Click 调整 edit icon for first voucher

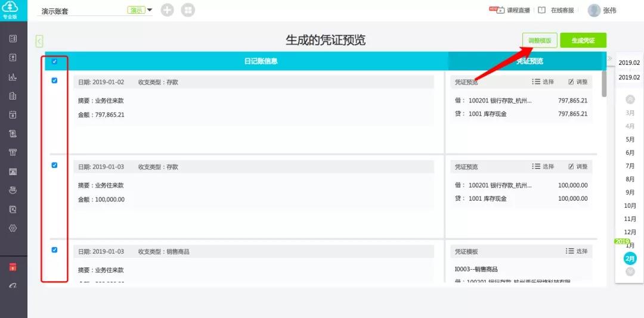tap(578, 82)
